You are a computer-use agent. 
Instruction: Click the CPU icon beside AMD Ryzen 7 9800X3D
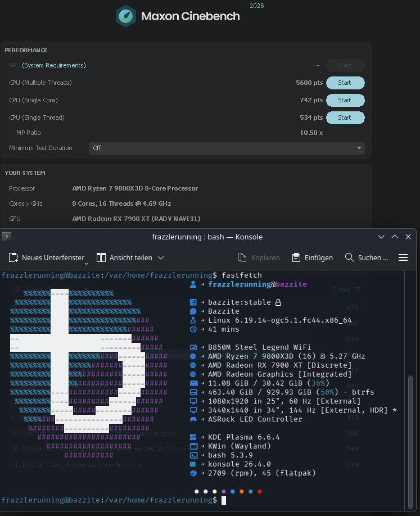[193, 356]
